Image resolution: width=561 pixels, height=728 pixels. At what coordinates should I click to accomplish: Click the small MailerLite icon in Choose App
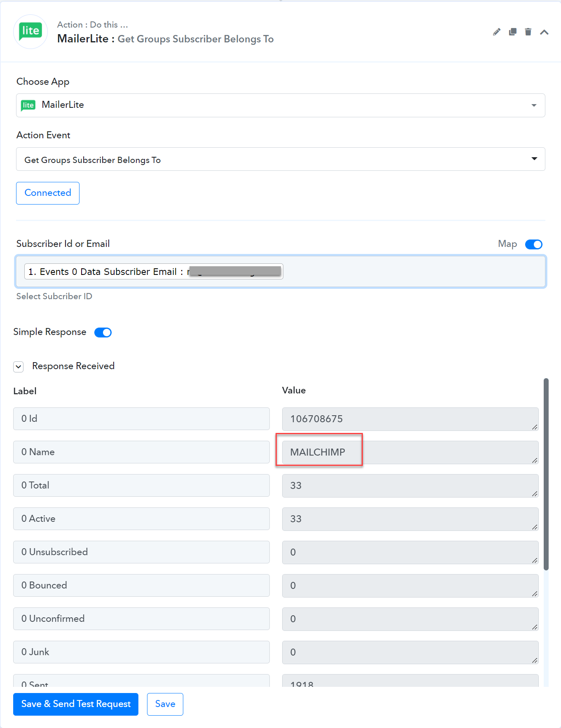pyautogui.click(x=28, y=105)
